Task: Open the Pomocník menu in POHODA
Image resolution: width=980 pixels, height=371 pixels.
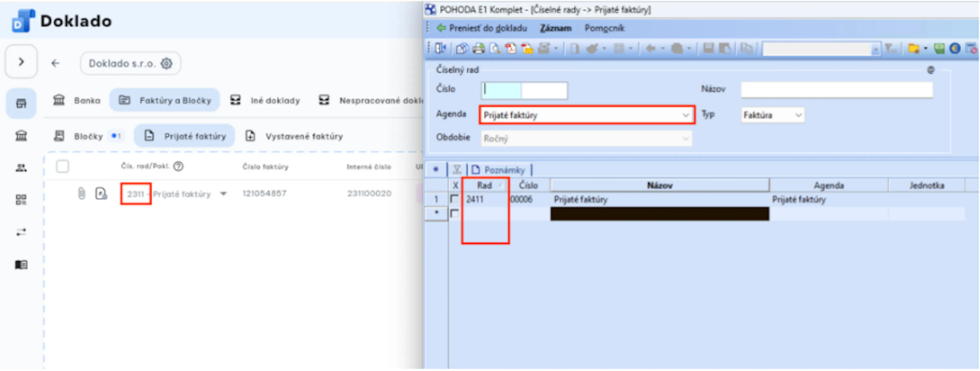Action: click(x=605, y=28)
